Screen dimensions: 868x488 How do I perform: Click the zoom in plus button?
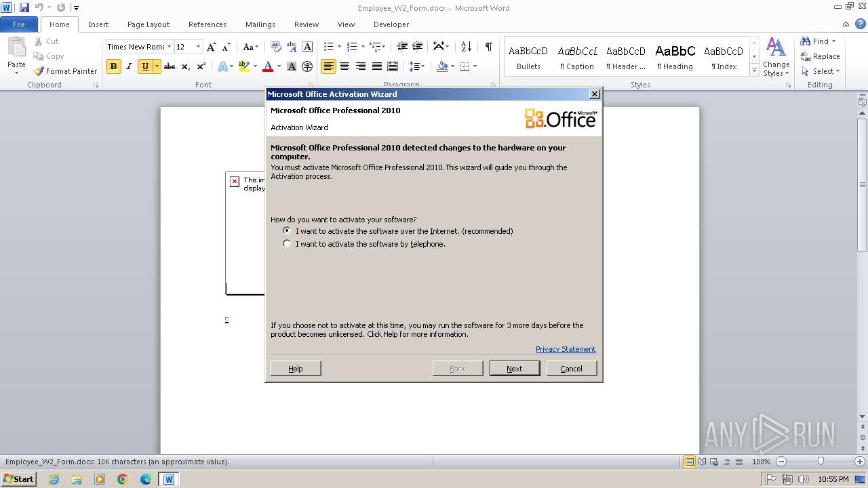click(x=860, y=462)
